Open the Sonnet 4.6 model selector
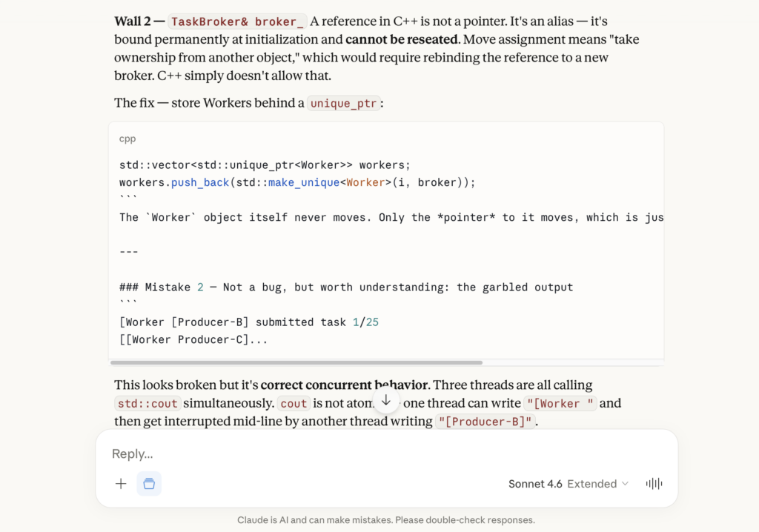759x532 pixels. click(535, 484)
